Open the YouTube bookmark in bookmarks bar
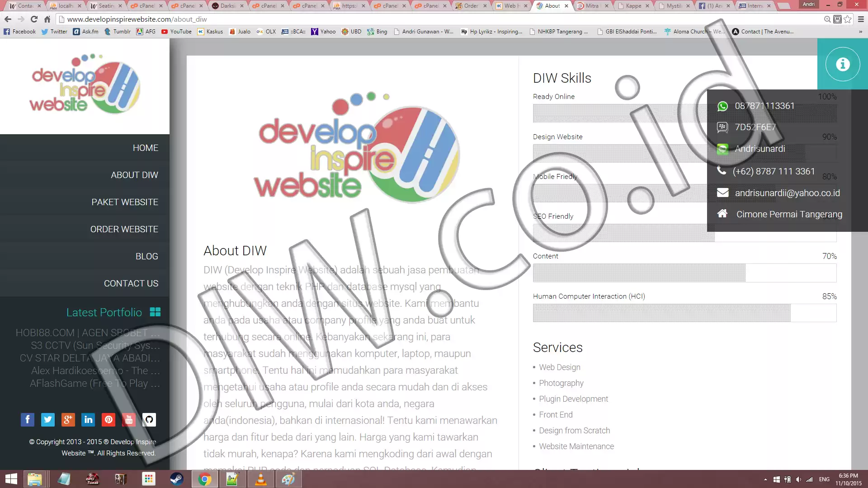868x488 pixels. tap(176, 32)
